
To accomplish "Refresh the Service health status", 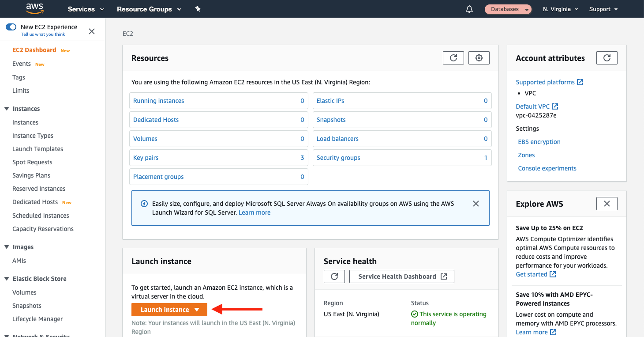I will 334,276.
